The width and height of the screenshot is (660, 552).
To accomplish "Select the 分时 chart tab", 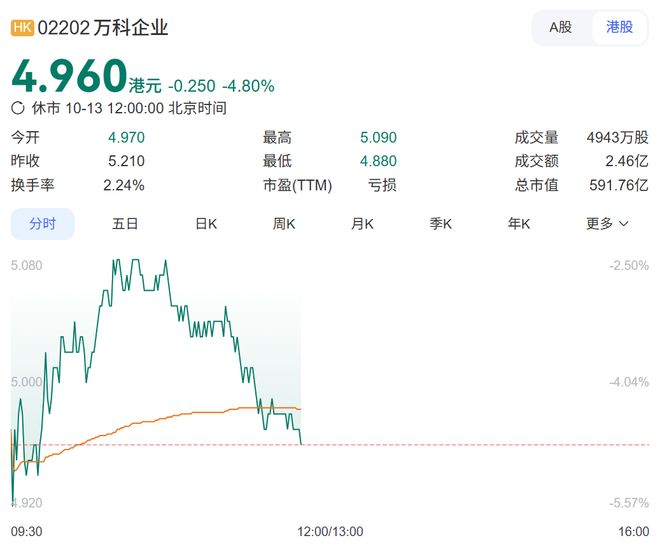I will pos(43,224).
